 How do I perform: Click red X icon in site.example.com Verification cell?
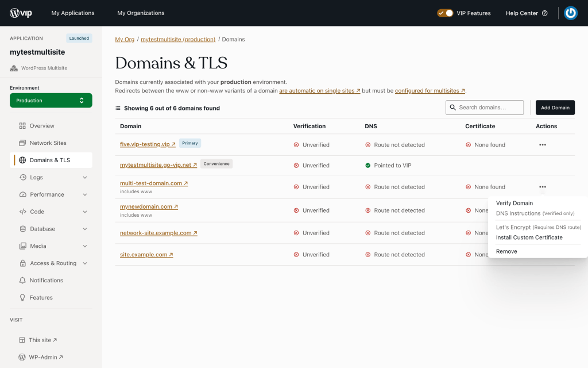pyautogui.click(x=296, y=255)
